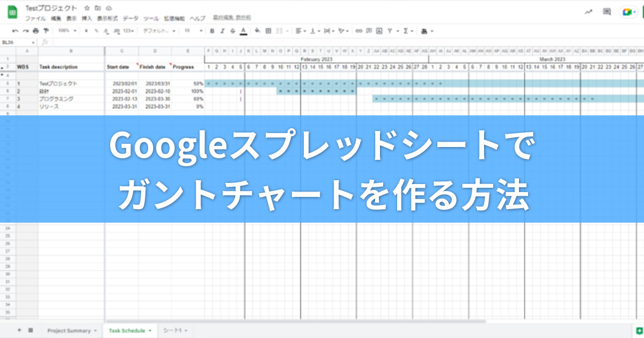This screenshot has height=338, width=644.
Task: Add a new sheet
Action: 19,330
